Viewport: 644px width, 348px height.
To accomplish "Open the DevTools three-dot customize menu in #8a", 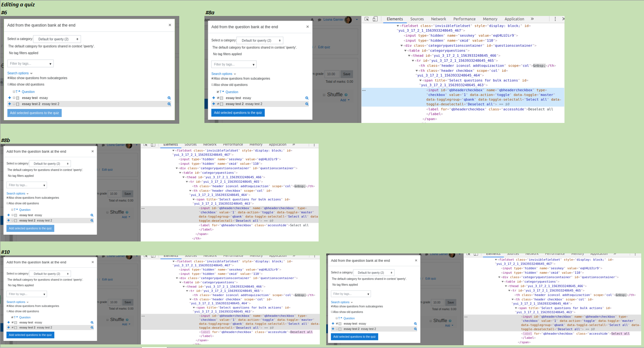I will (x=555, y=19).
